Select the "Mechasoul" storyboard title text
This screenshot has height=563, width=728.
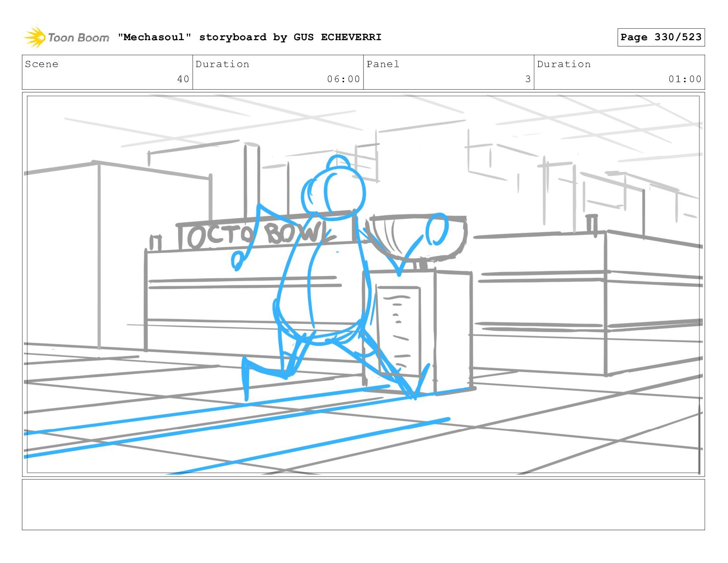click(x=249, y=37)
